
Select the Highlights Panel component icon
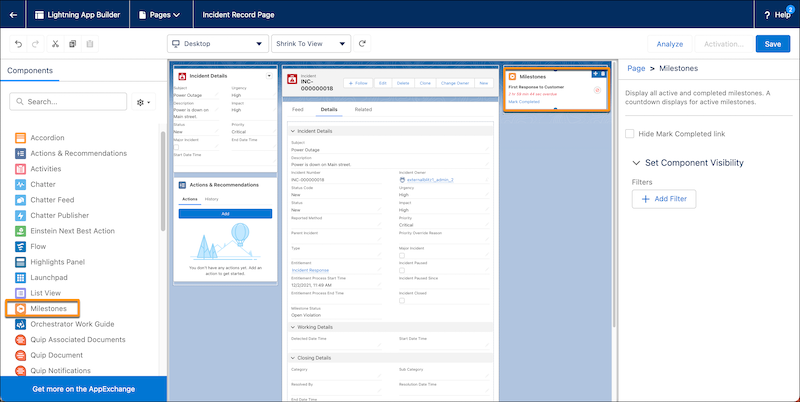click(x=20, y=262)
